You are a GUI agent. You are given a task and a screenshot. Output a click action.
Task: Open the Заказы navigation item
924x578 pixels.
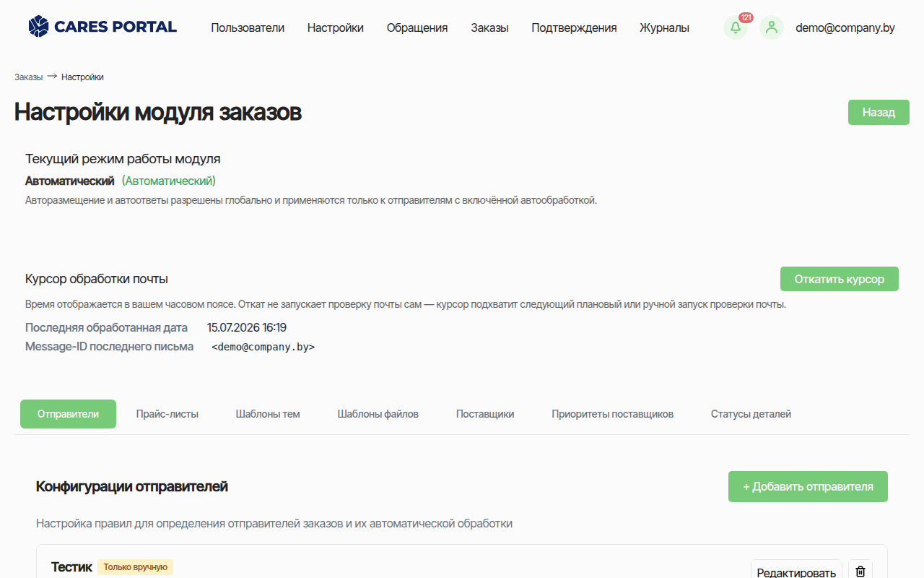[x=490, y=28]
